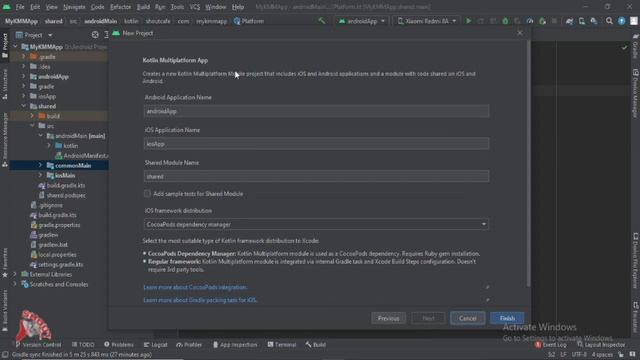
Task: Open the Profiler tool window
Action: (189, 344)
